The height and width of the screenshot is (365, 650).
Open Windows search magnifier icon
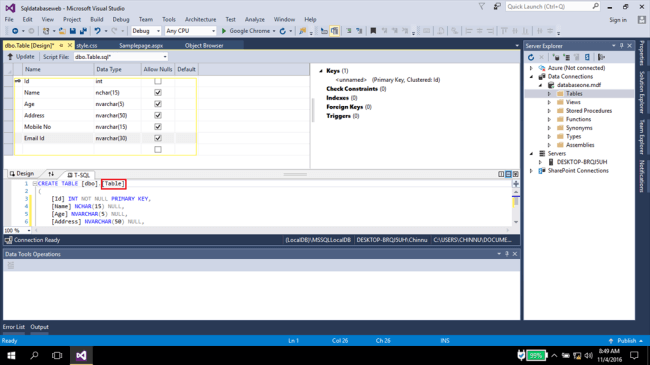(x=34, y=355)
